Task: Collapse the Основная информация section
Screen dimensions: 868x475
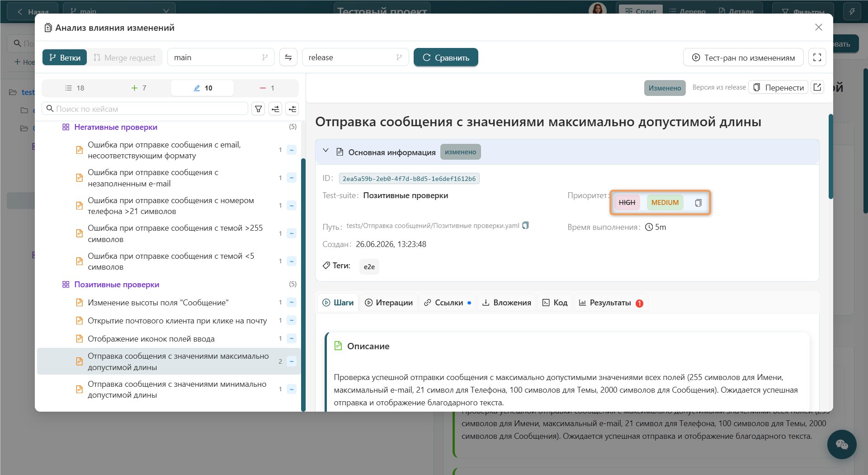Action: 325,151
